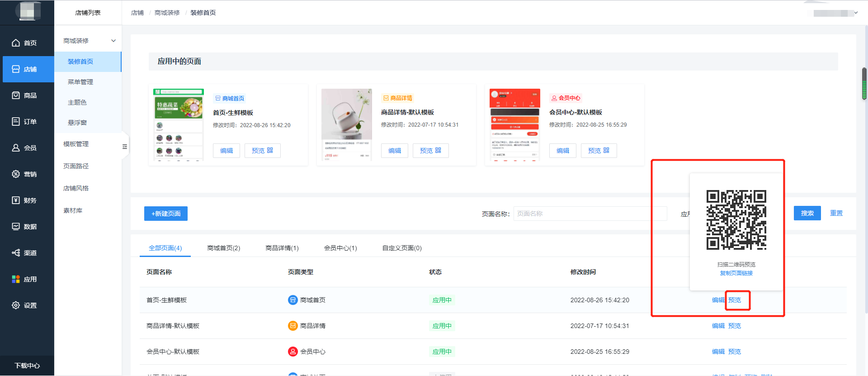Switch to the 会员中心(1) tab

click(x=340, y=248)
